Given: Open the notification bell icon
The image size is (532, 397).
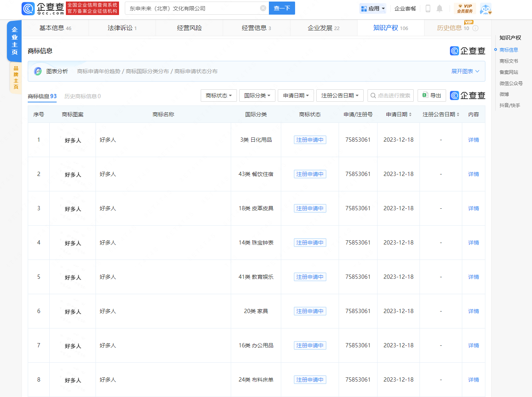Looking at the screenshot, I should click(440, 8).
